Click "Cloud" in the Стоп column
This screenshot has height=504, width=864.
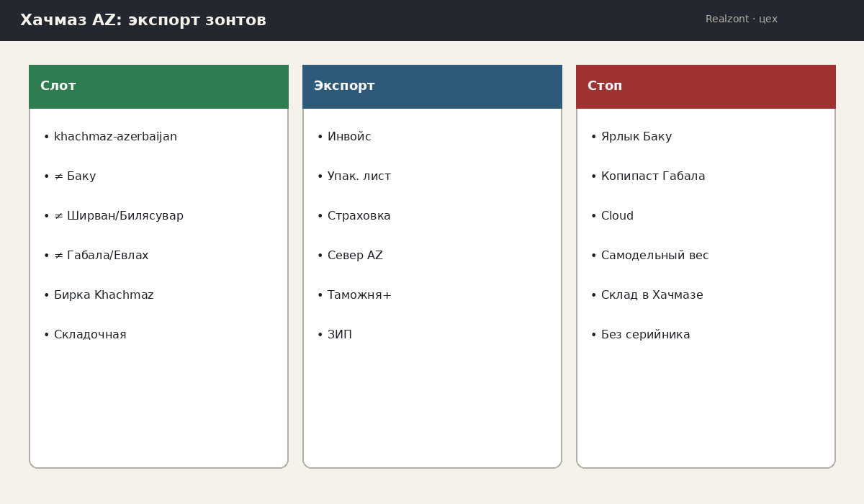612,216
